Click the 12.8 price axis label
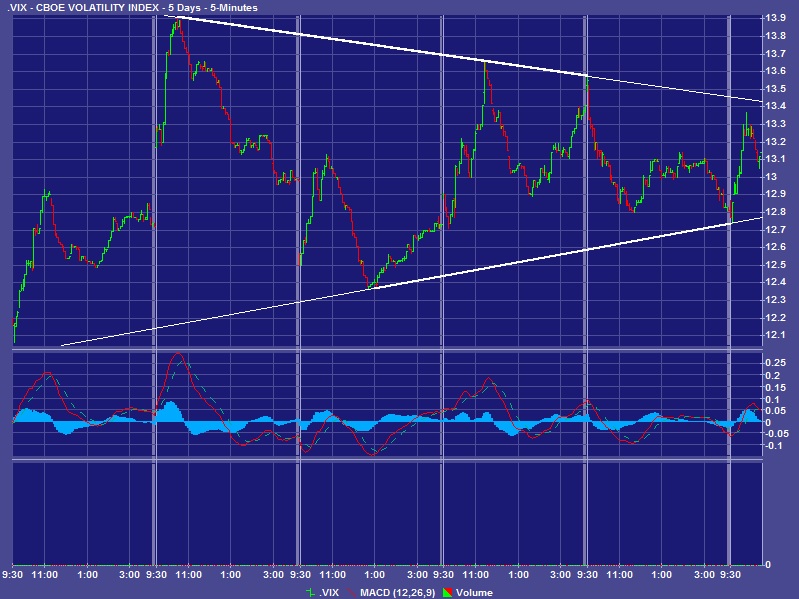The height and width of the screenshot is (599, 799). point(775,212)
